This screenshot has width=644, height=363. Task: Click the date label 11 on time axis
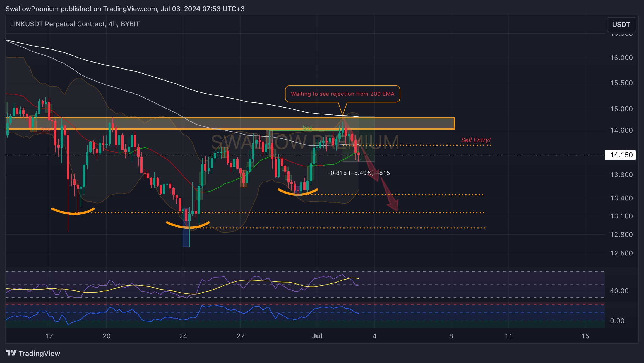click(x=508, y=336)
